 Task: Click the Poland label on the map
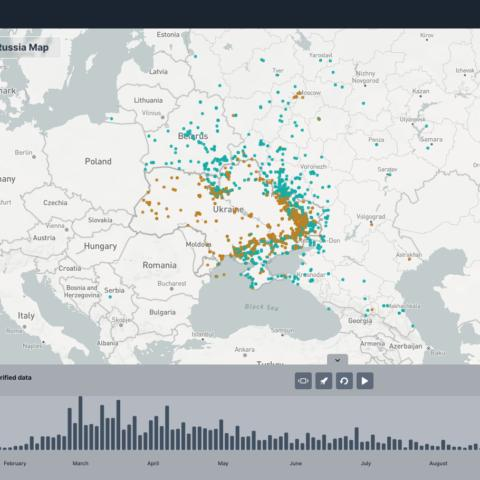(x=98, y=161)
